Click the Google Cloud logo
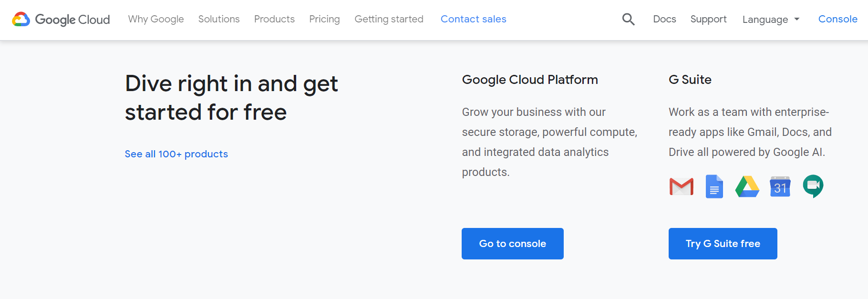The image size is (868, 299). (x=61, y=19)
